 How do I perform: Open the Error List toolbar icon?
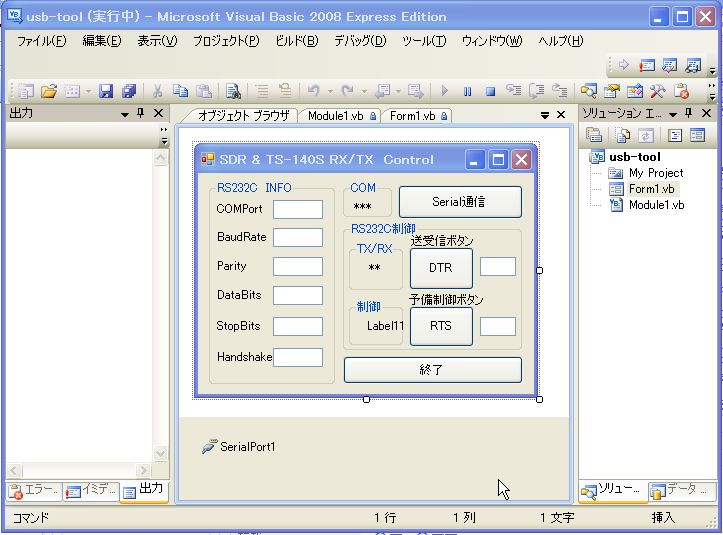pos(681,91)
